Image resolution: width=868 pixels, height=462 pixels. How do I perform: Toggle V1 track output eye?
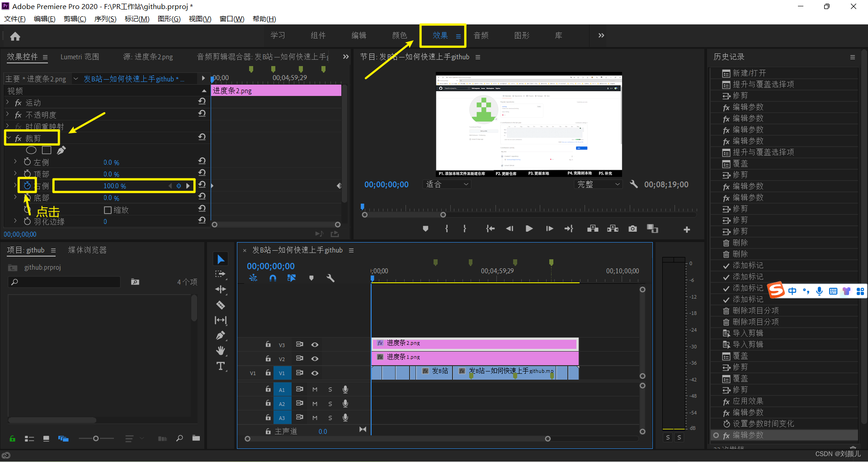click(315, 373)
